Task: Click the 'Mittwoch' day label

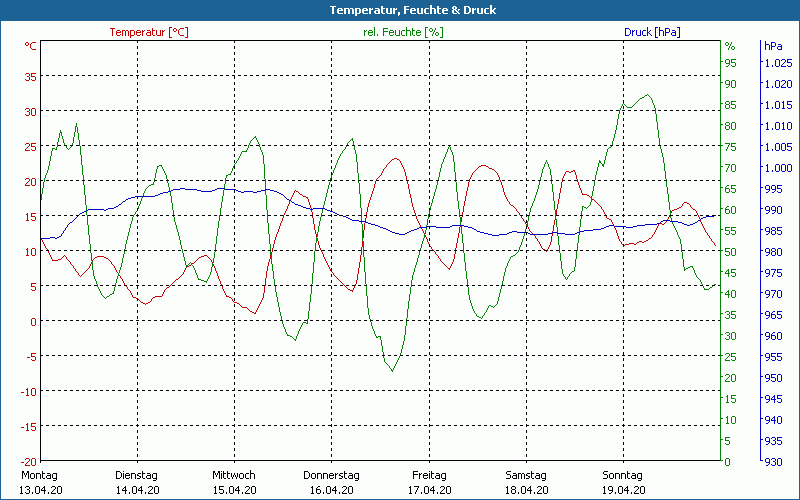Action: click(234, 475)
